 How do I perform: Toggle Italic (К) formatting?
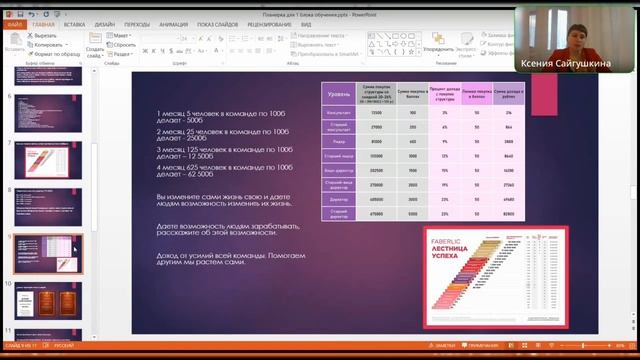click(153, 51)
